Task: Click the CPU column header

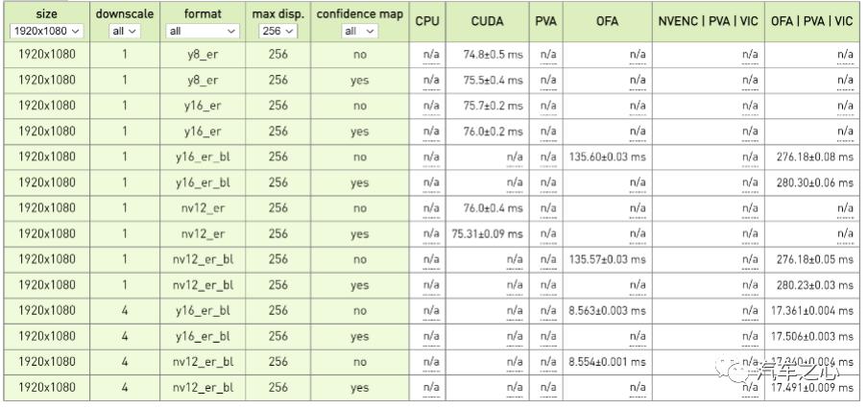Action: click(427, 21)
